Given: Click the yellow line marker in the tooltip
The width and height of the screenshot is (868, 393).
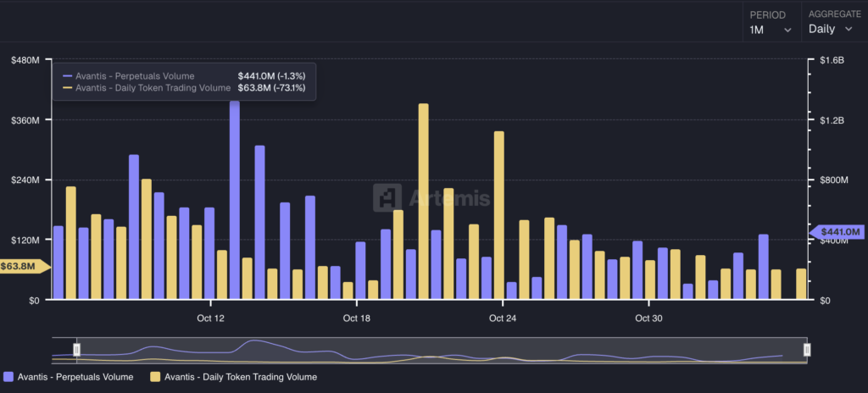Looking at the screenshot, I should click(67, 88).
